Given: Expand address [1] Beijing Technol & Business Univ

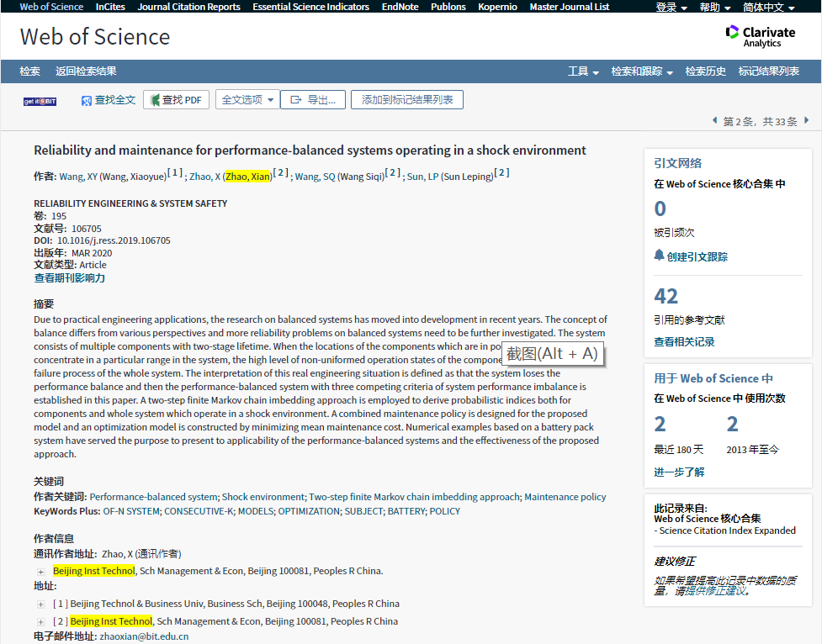Looking at the screenshot, I should tap(40, 604).
